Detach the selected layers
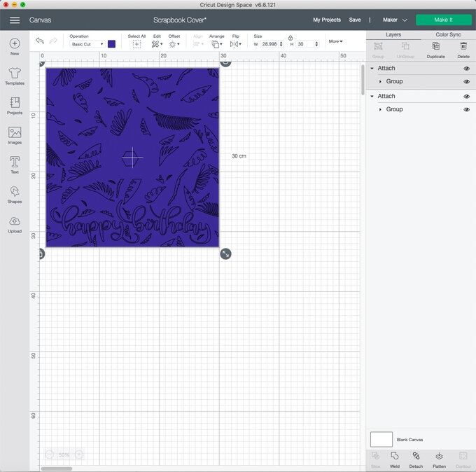476x472 pixels. 416,459
